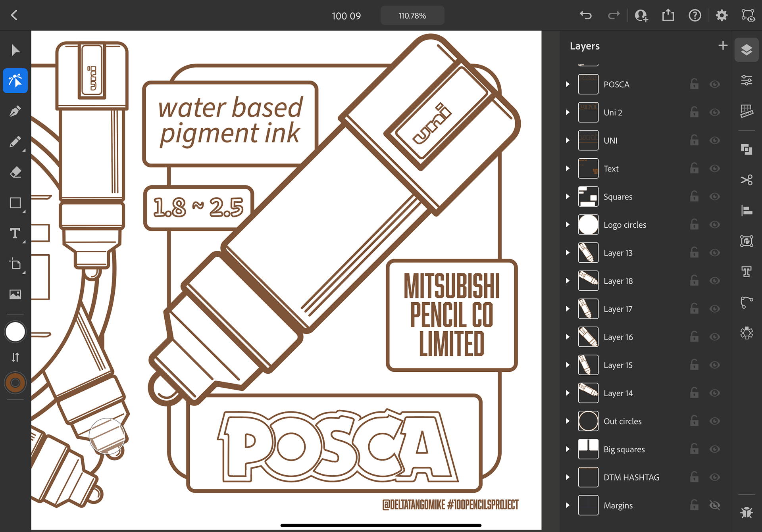The width and height of the screenshot is (762, 532).
Task: Select the Layer 16 row
Action: pos(645,337)
